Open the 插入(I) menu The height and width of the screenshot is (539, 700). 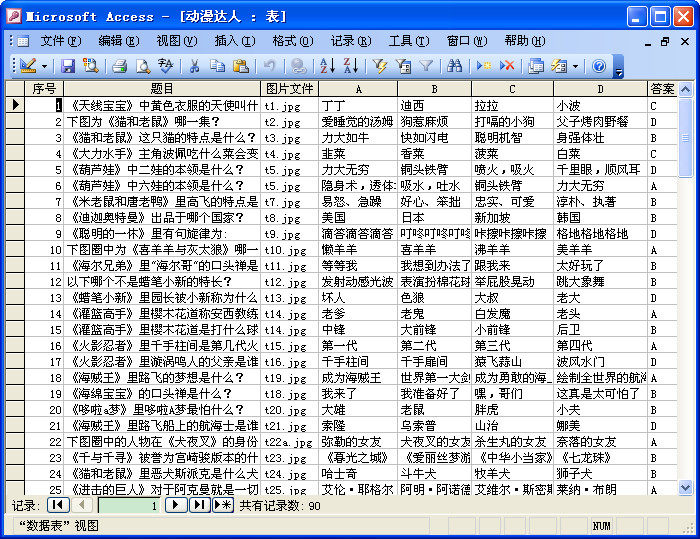tap(235, 41)
